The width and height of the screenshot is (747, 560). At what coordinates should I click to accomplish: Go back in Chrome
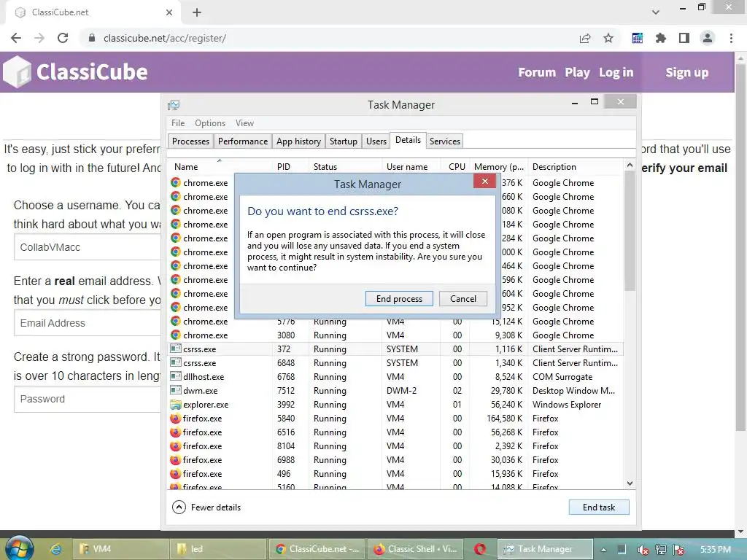pos(16,38)
